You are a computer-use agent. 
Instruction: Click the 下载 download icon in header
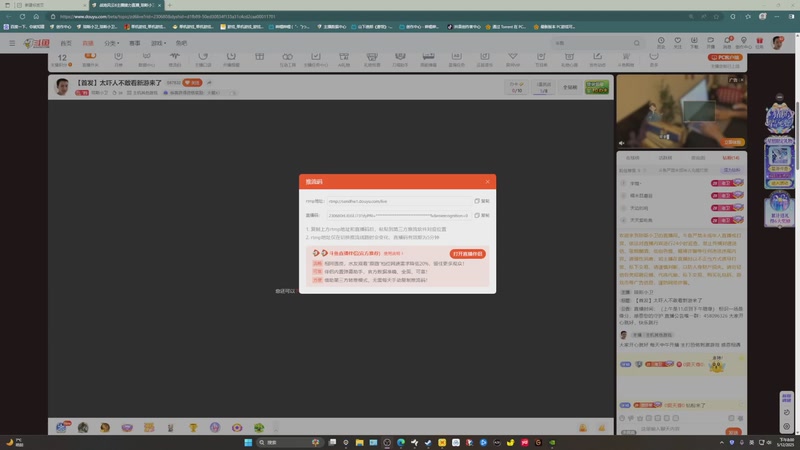click(694, 42)
